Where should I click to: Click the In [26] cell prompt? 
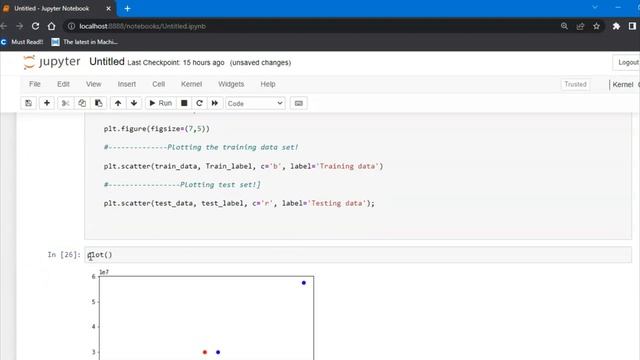(x=64, y=255)
